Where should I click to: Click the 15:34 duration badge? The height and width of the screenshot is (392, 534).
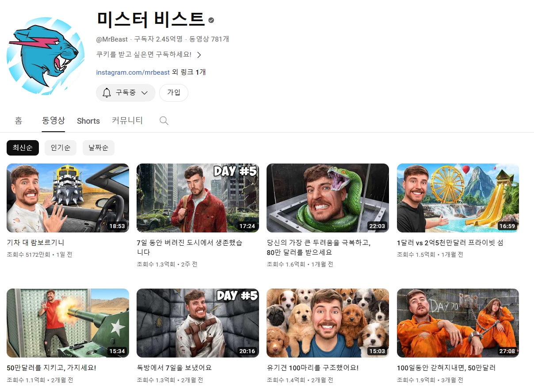coord(117,351)
